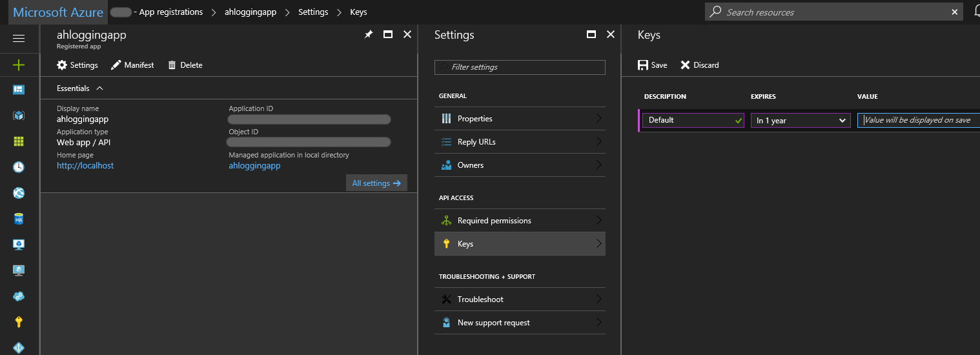Click Settings in the breadcrumb
This screenshot has width=980, height=355.
tap(313, 12)
